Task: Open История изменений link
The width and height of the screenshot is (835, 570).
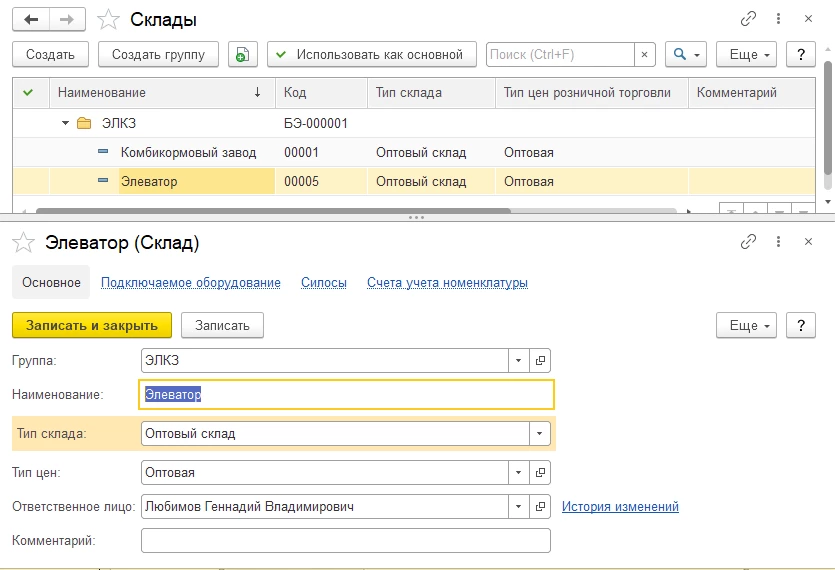Action: click(x=620, y=507)
